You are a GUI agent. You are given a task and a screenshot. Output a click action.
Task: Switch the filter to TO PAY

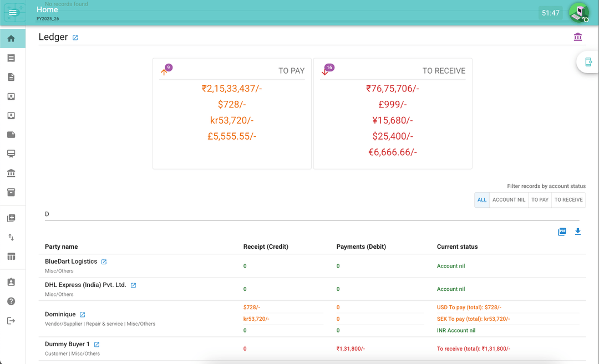(540, 199)
